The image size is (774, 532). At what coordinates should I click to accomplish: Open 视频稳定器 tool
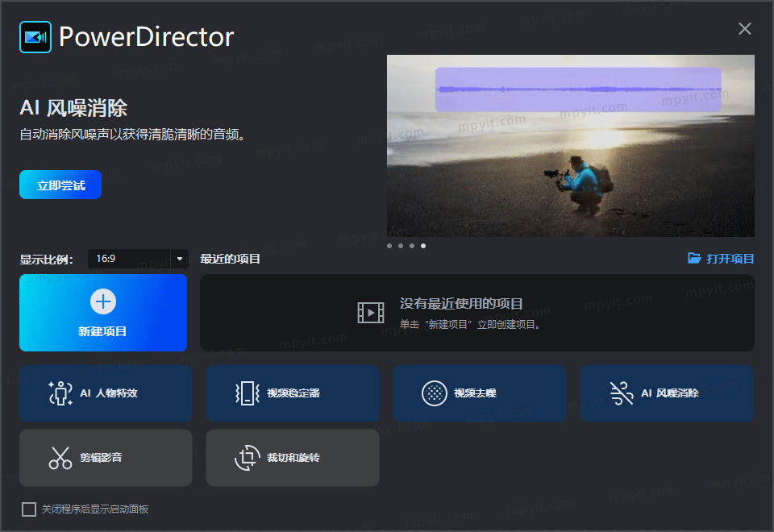coord(293,393)
